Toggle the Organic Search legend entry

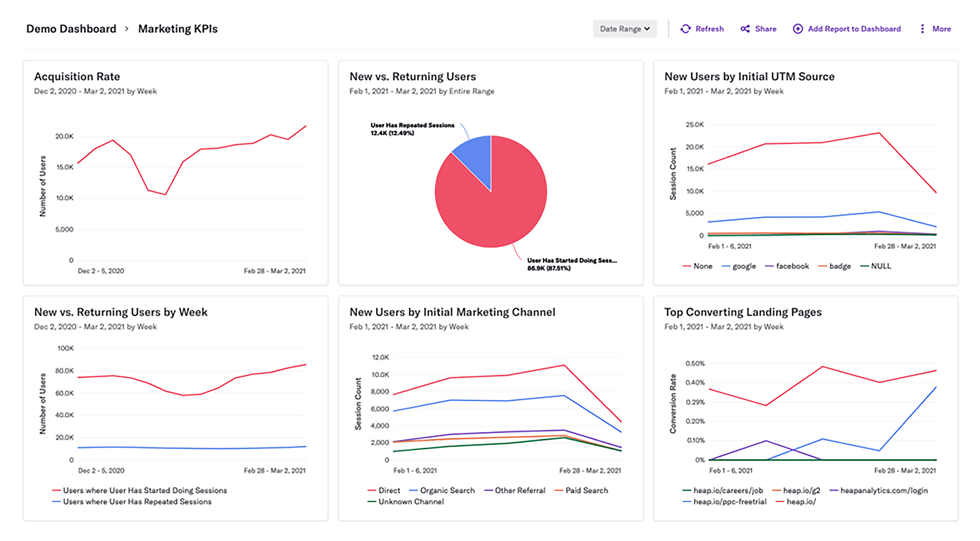tap(447, 490)
